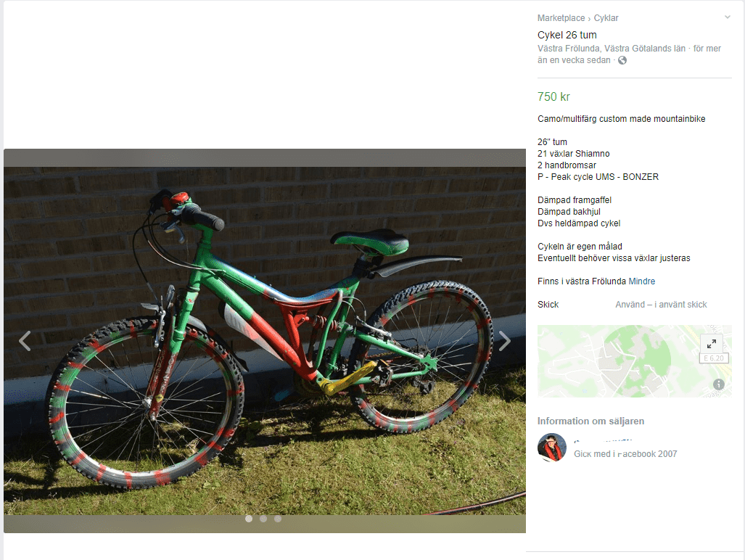The width and height of the screenshot is (745, 560).
Task: Click the Information om säljaren heading
Action: [590, 421]
